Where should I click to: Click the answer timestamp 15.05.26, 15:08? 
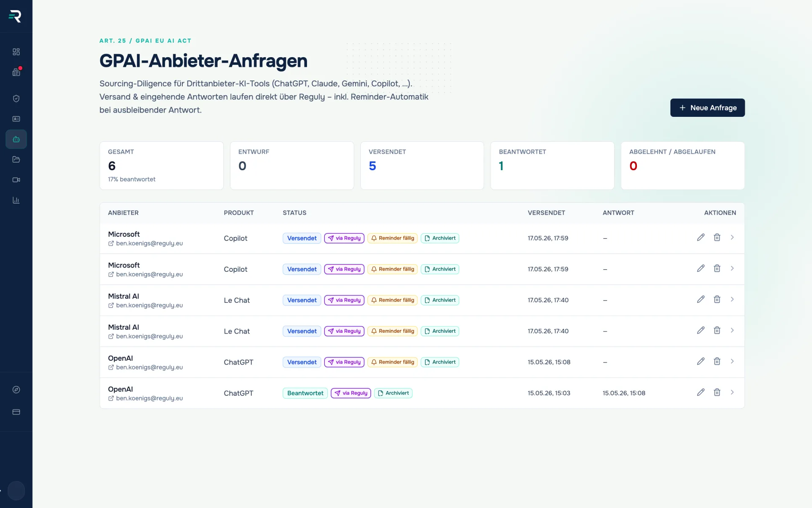(624, 393)
